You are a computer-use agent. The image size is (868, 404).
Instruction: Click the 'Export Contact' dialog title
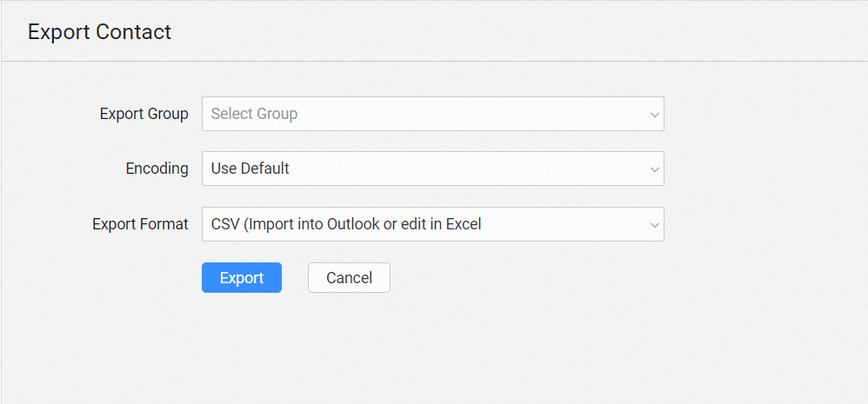point(99,32)
